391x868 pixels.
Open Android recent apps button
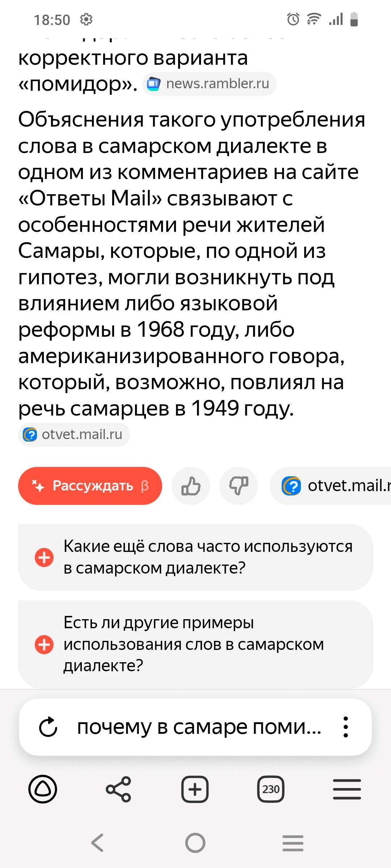[293, 843]
